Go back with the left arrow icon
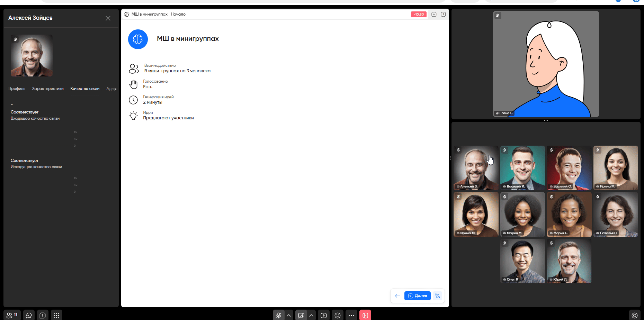The width and height of the screenshot is (644, 320). coord(397,296)
